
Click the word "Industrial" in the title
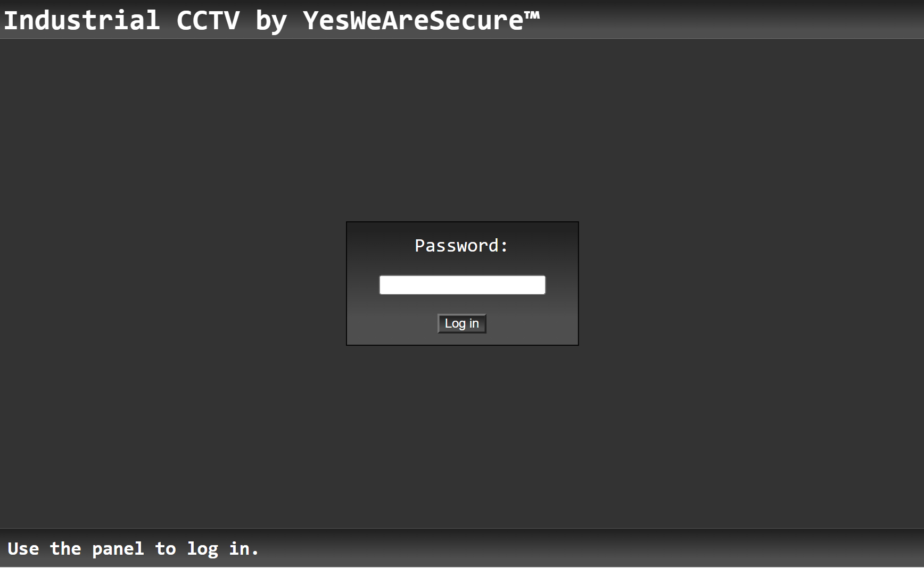tap(82, 21)
